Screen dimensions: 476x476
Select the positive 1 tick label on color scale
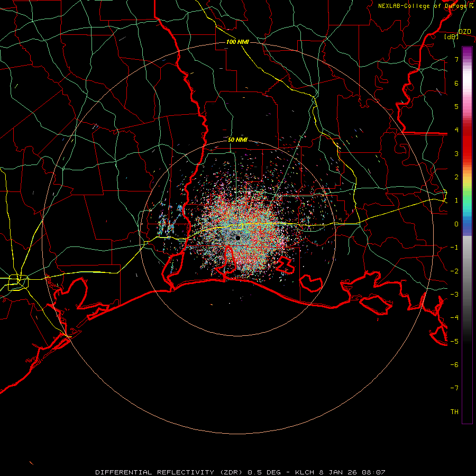(x=456, y=200)
